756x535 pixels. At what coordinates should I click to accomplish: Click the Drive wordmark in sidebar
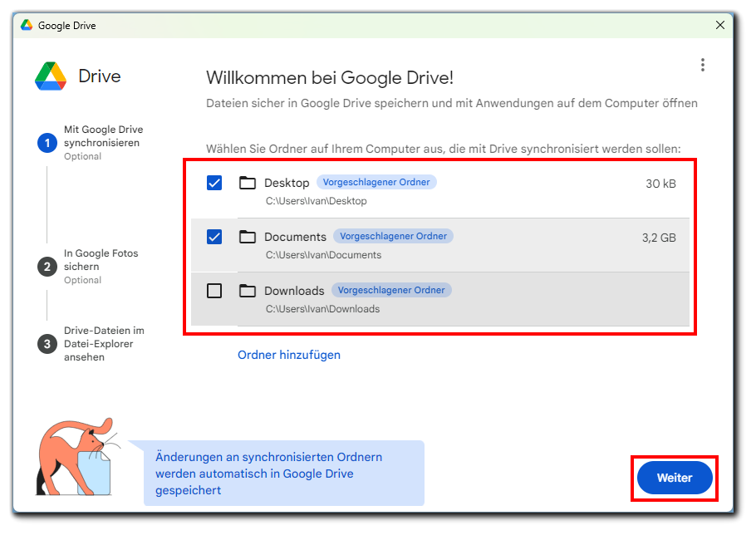pyautogui.click(x=100, y=76)
